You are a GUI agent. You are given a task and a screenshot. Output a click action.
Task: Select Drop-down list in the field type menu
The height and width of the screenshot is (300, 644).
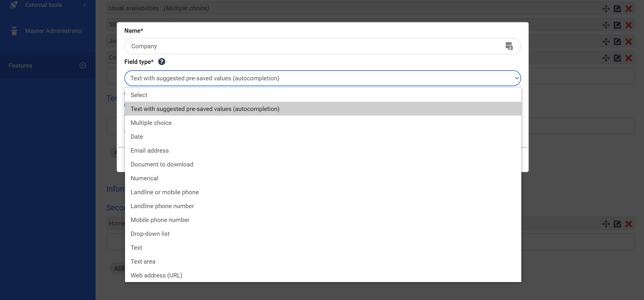tap(150, 233)
